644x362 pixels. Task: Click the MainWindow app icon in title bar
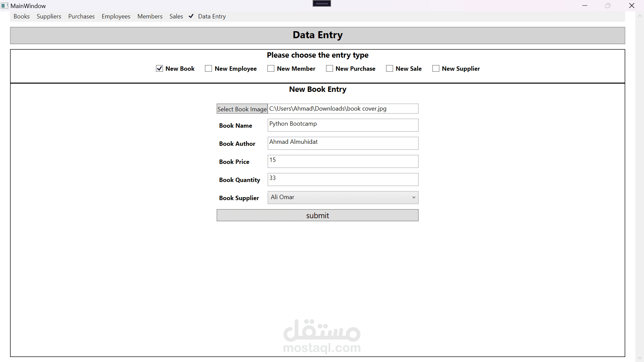(x=4, y=6)
